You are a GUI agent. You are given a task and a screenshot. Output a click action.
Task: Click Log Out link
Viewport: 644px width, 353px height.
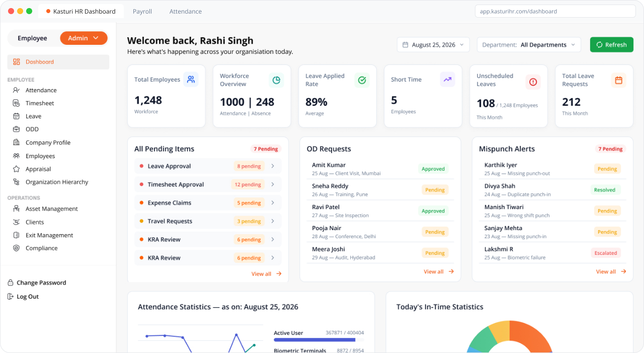click(x=28, y=297)
